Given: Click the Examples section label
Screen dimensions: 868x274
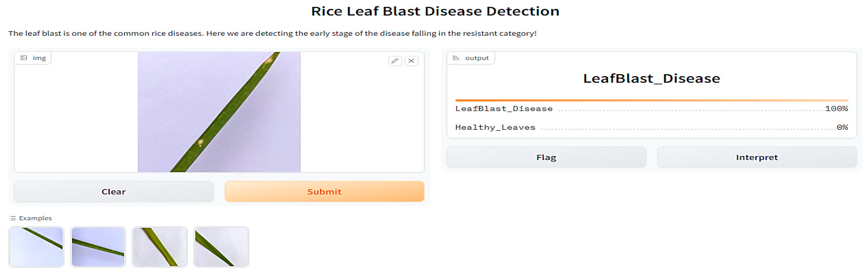Looking at the screenshot, I should click(x=35, y=218).
